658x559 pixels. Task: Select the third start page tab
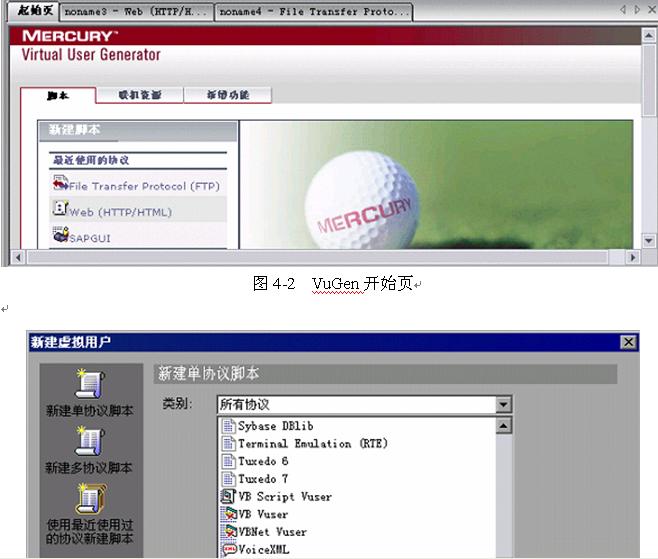pos(228,95)
